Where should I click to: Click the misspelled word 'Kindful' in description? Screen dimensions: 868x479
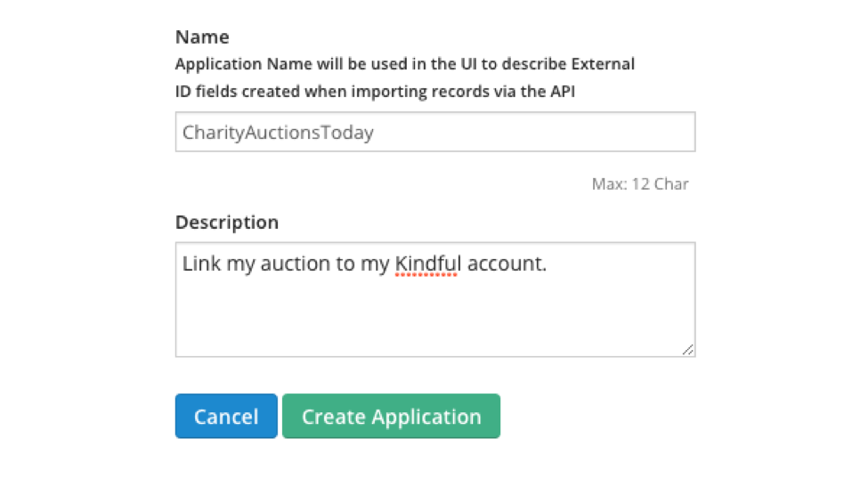pos(427,264)
